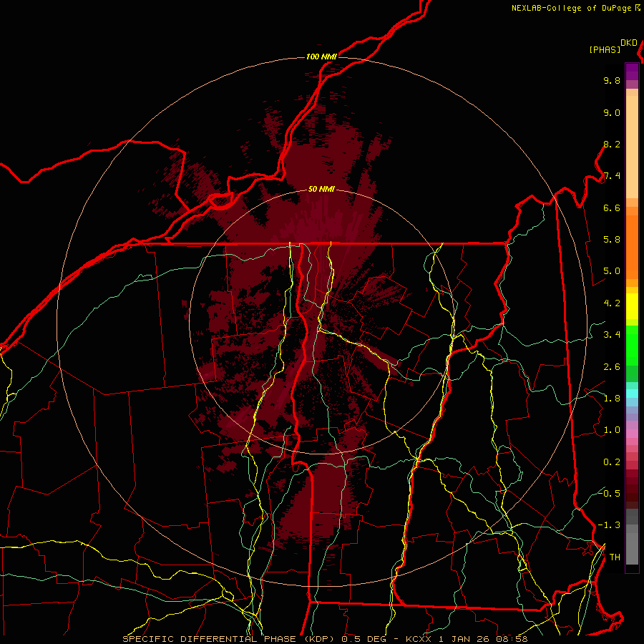Viewport: 644px width, 644px height.
Task: Click the 0.2 value on color scale
Action: point(612,462)
